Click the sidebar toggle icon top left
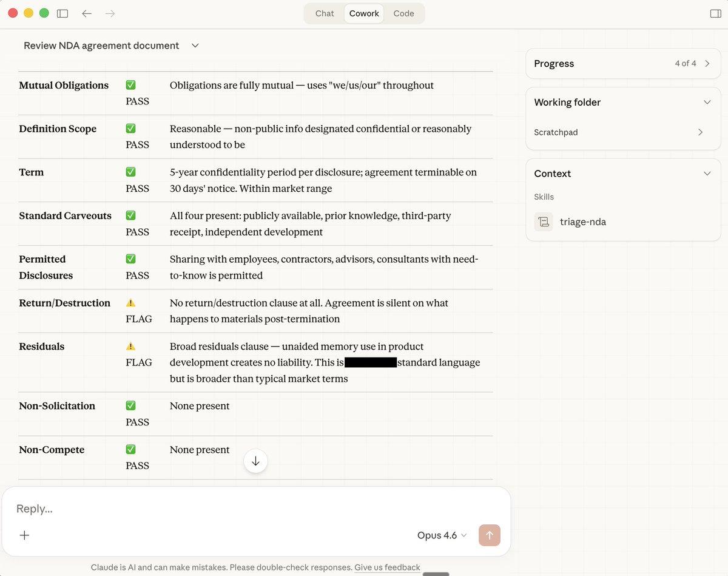This screenshot has height=576, width=728. tap(62, 13)
